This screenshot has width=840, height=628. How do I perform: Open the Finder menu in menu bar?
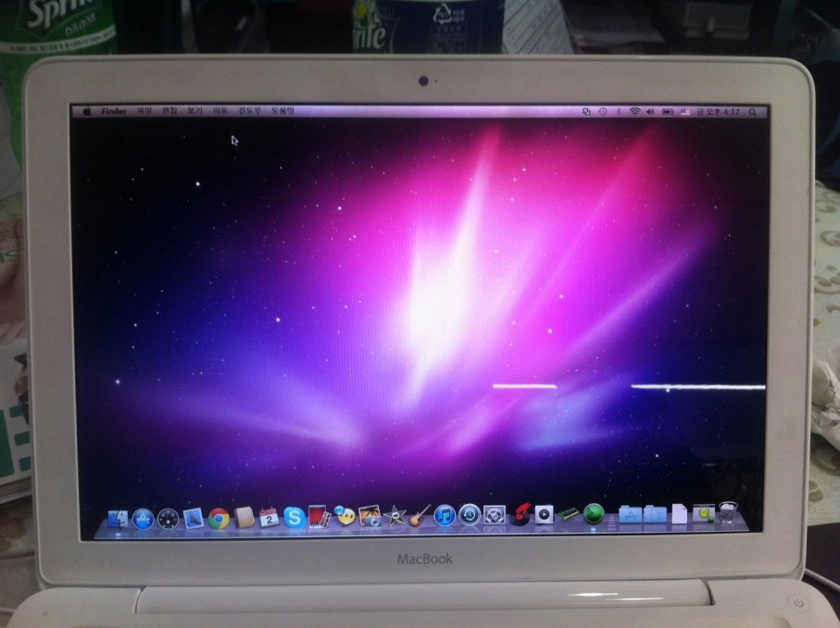114,111
